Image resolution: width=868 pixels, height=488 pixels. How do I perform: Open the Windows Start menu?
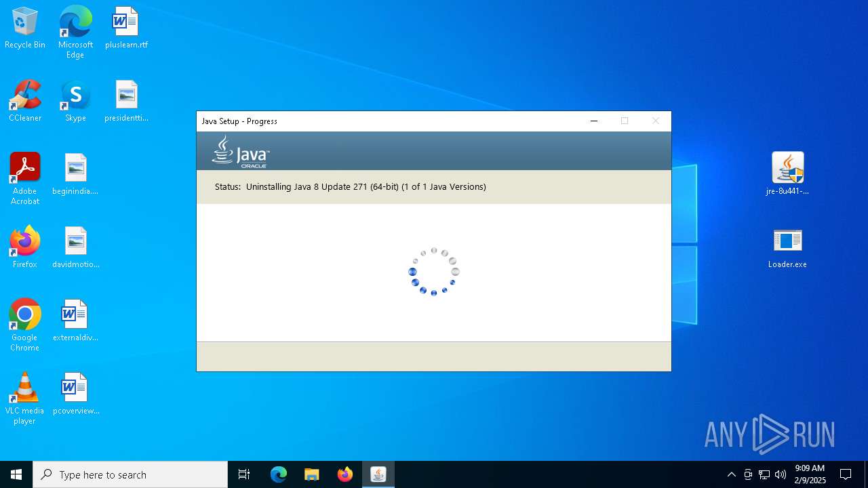point(16,474)
